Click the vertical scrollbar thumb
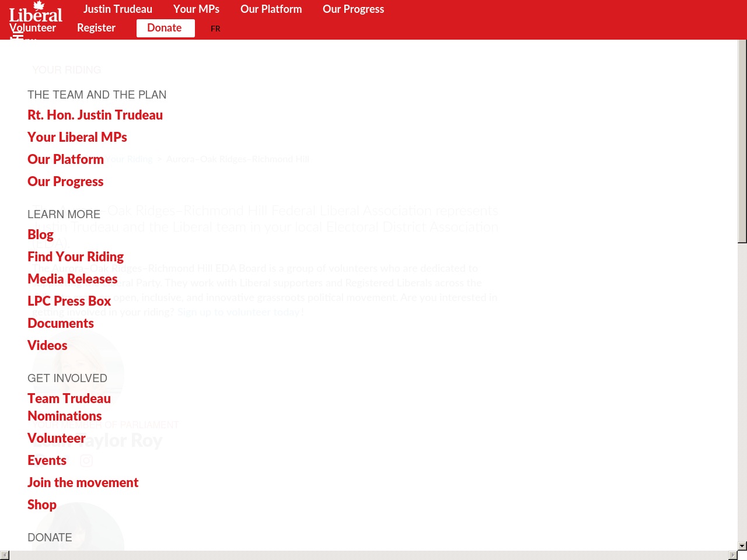 point(742,141)
